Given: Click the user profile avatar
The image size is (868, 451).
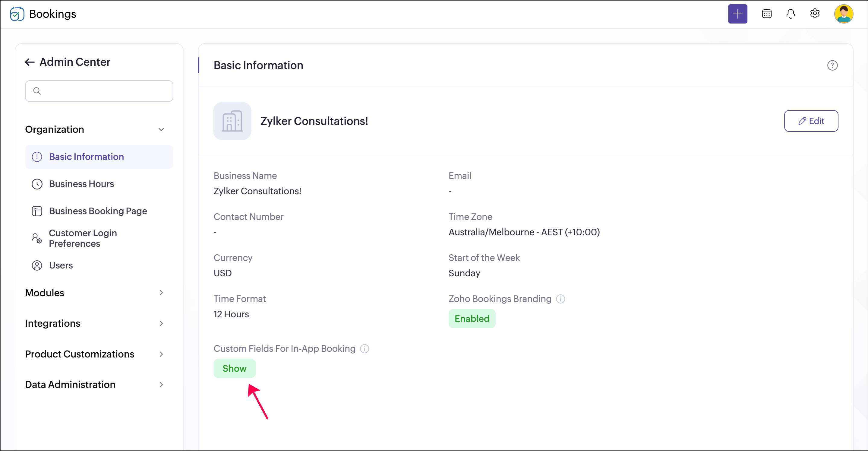Looking at the screenshot, I should [843, 14].
